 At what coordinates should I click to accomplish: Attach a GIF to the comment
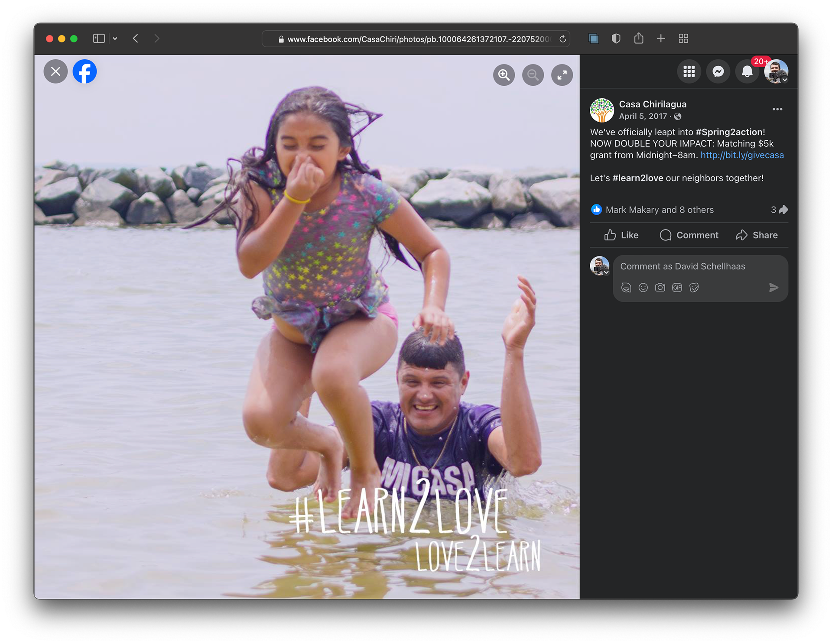point(677,288)
